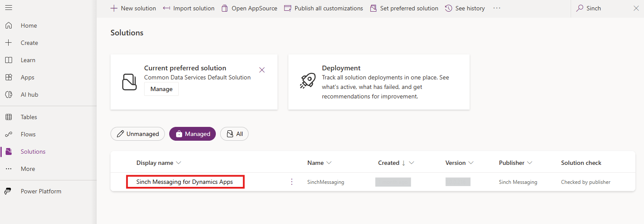
Task: Click the Apps grid icon
Action: [9, 77]
